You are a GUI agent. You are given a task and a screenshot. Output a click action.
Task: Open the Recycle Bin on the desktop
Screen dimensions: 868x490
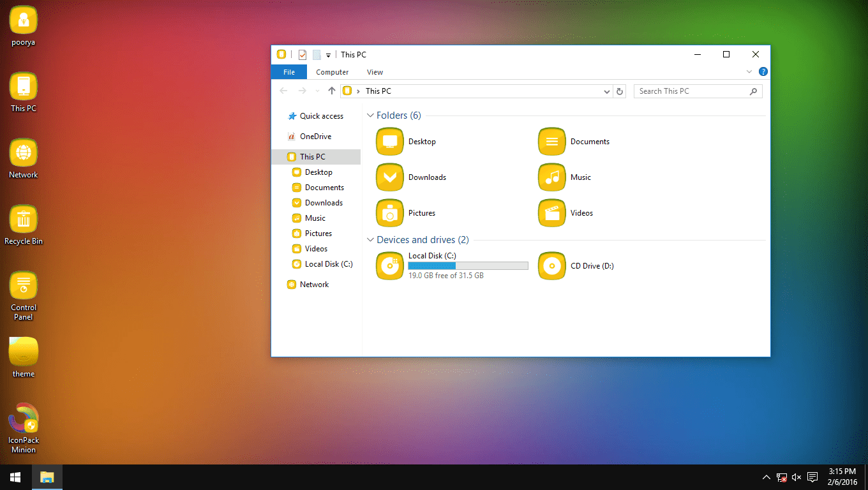23,217
